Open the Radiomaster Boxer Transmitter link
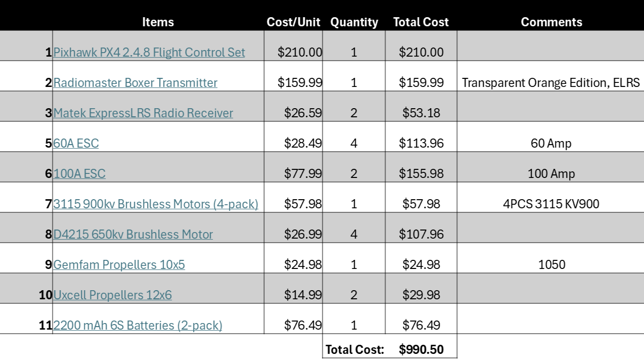 (x=135, y=82)
